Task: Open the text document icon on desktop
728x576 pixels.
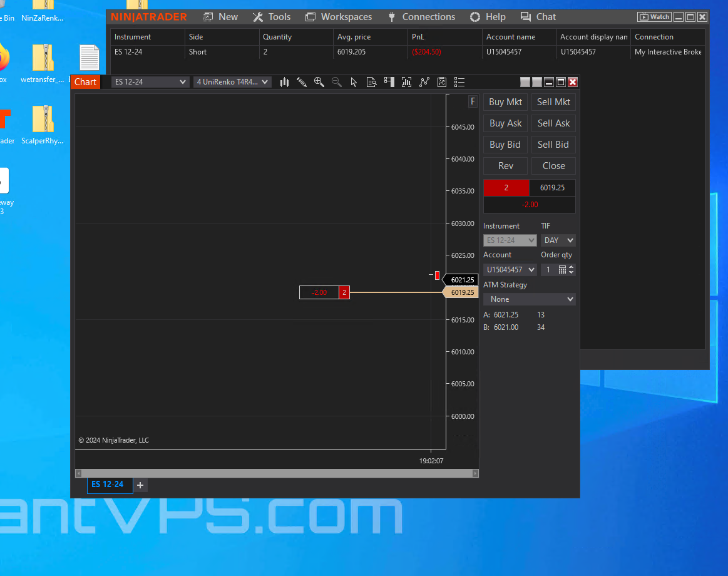Action: point(89,58)
